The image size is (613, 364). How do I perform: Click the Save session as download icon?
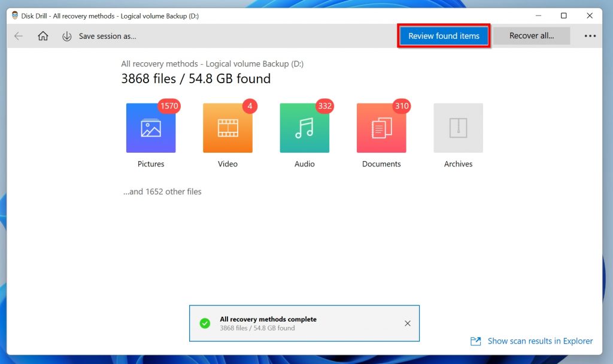66,36
